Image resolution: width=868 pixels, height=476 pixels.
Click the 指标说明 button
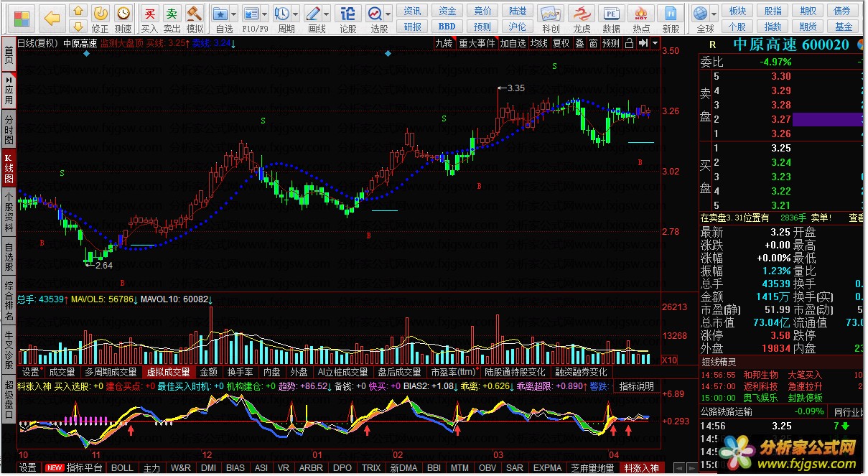click(636, 386)
